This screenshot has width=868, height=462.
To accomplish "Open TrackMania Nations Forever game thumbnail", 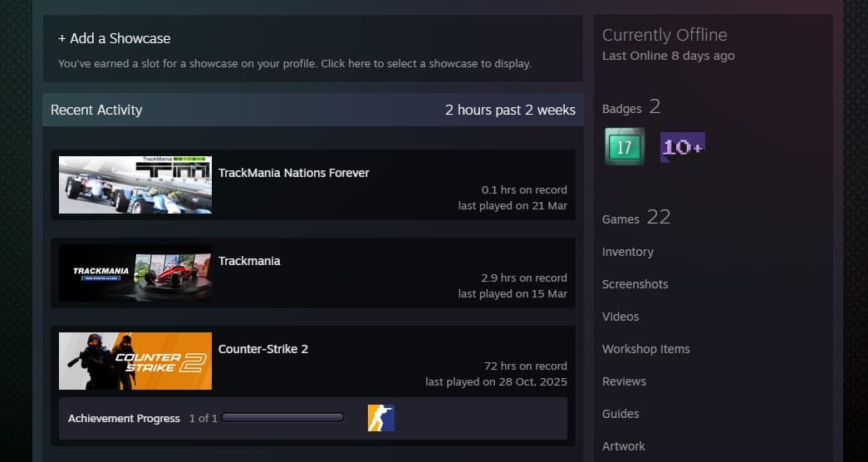I will (x=135, y=184).
